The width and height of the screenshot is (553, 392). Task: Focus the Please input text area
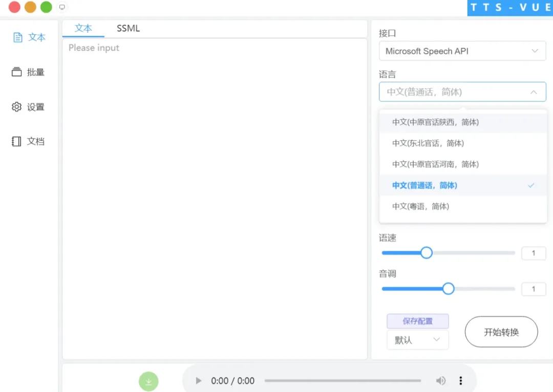(x=215, y=199)
